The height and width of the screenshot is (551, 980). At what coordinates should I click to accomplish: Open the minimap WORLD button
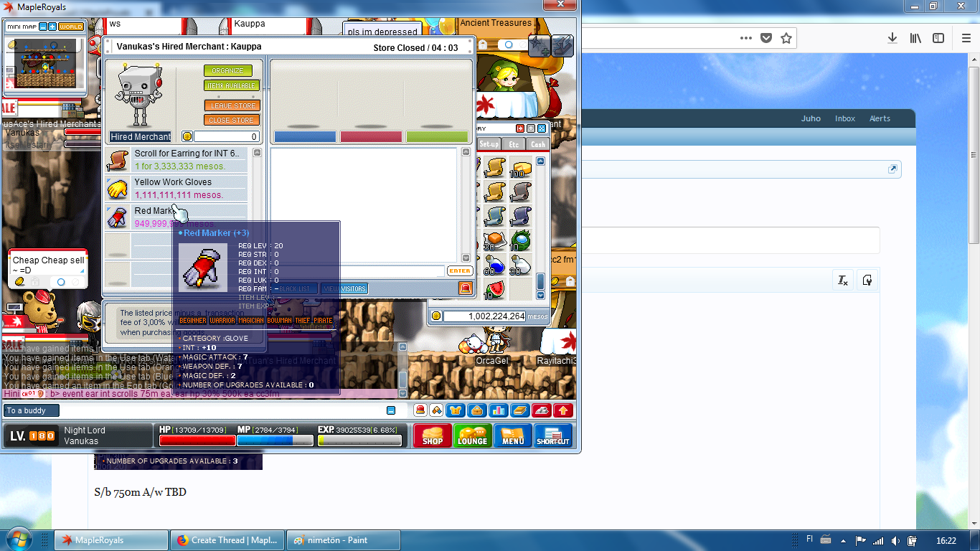71,27
